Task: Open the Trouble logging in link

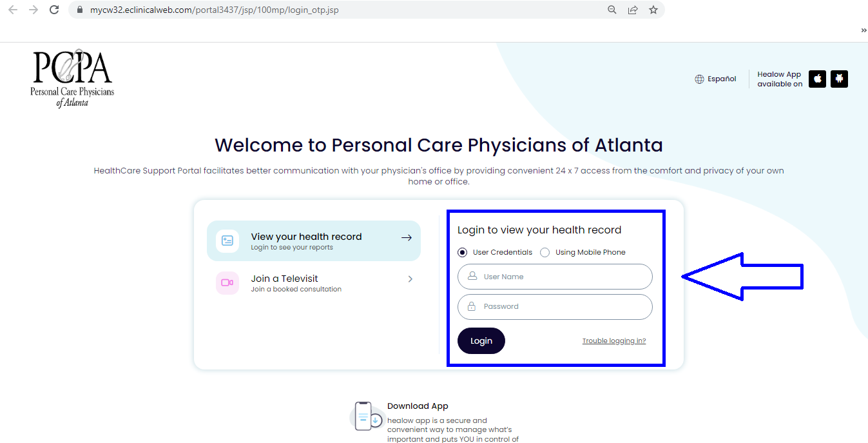Action: coord(613,340)
